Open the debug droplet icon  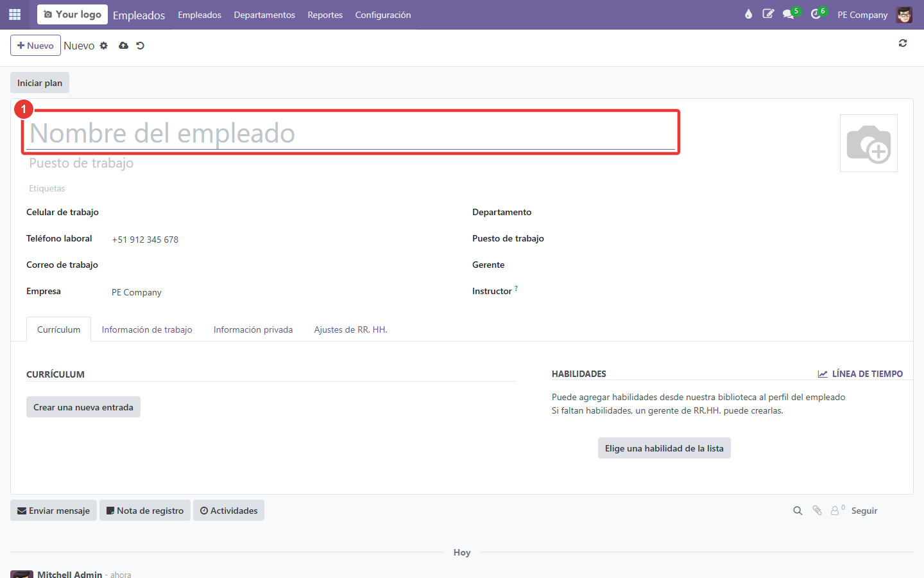click(x=748, y=14)
